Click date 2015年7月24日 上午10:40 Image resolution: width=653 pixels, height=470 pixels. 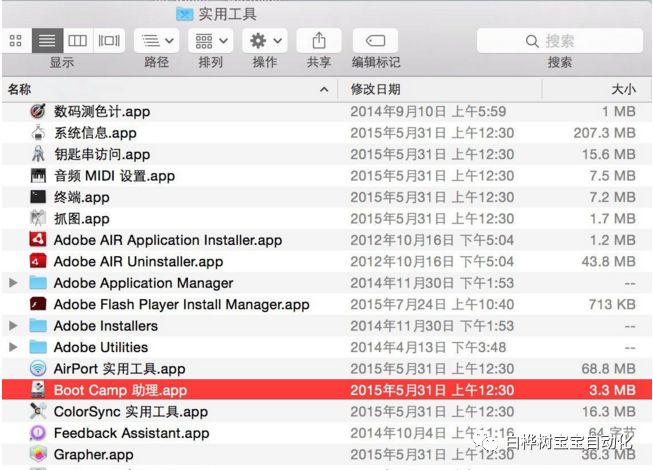click(432, 304)
